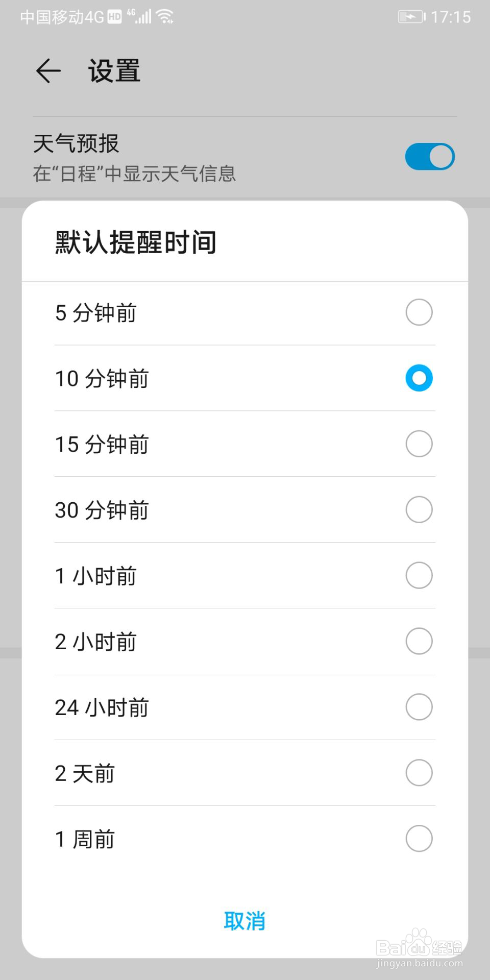Select the 15 minutes before radio button

(x=419, y=444)
